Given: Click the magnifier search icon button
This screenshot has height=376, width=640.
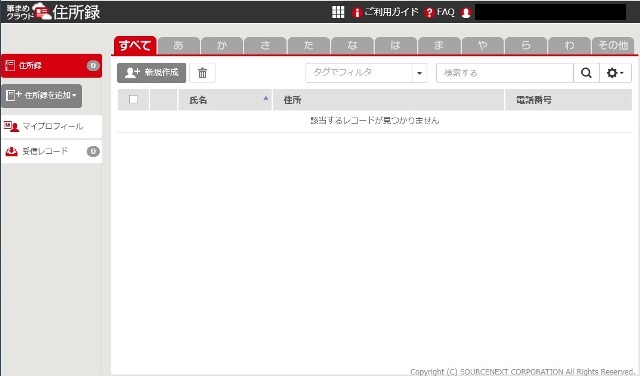Looking at the screenshot, I should [586, 73].
